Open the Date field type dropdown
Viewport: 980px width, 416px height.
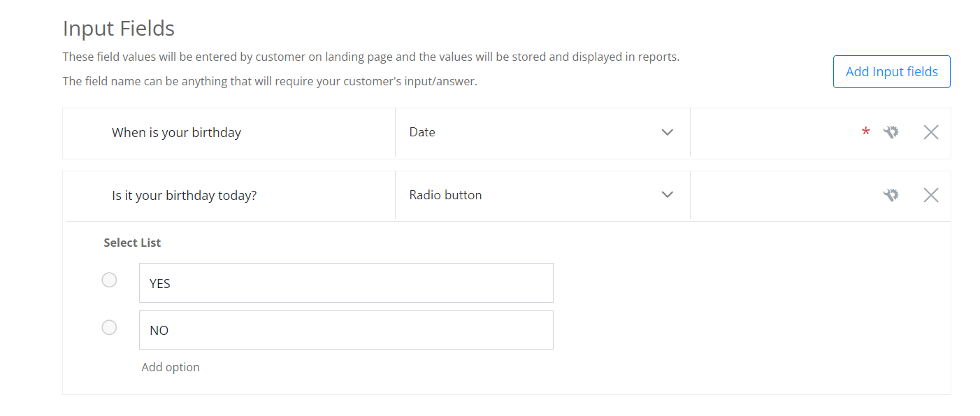point(542,132)
